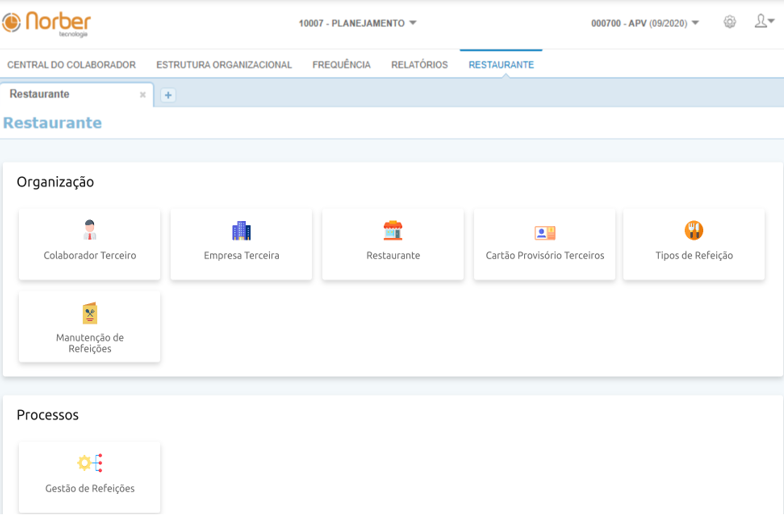Close the Restaurante tab
The width and height of the screenshot is (784, 531).
[x=143, y=95]
